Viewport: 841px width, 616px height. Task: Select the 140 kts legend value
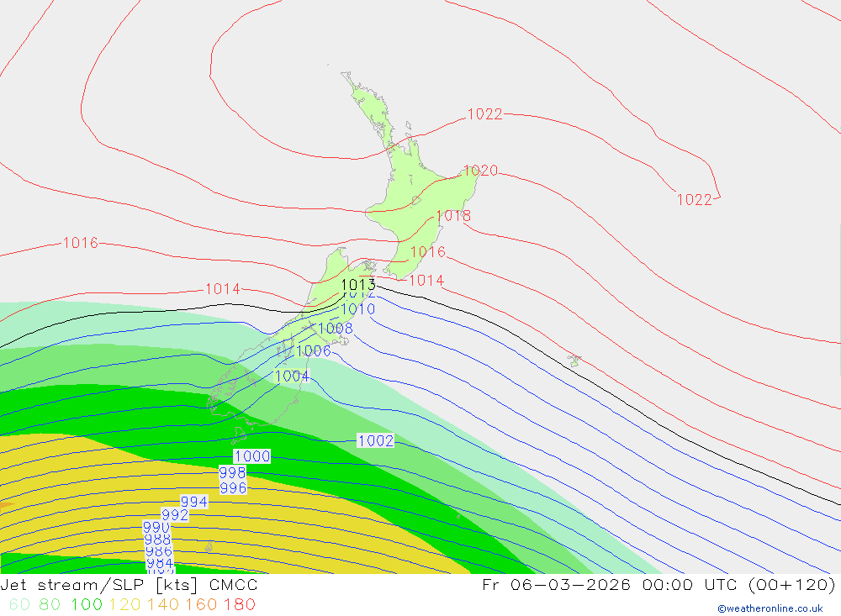163,604
